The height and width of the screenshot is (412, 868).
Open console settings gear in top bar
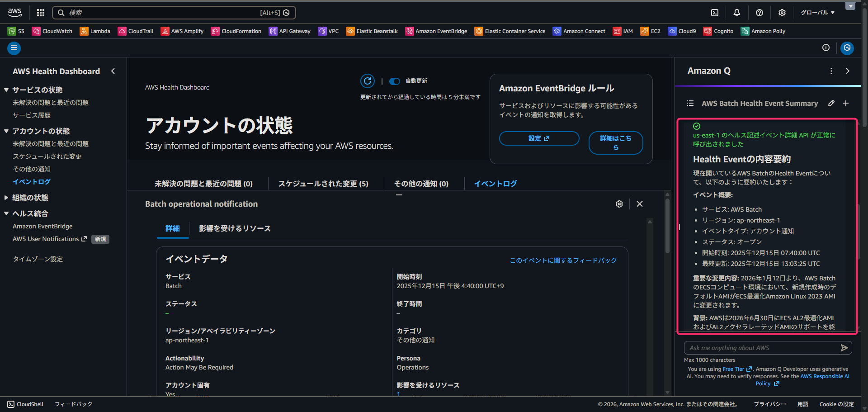[x=782, y=13]
